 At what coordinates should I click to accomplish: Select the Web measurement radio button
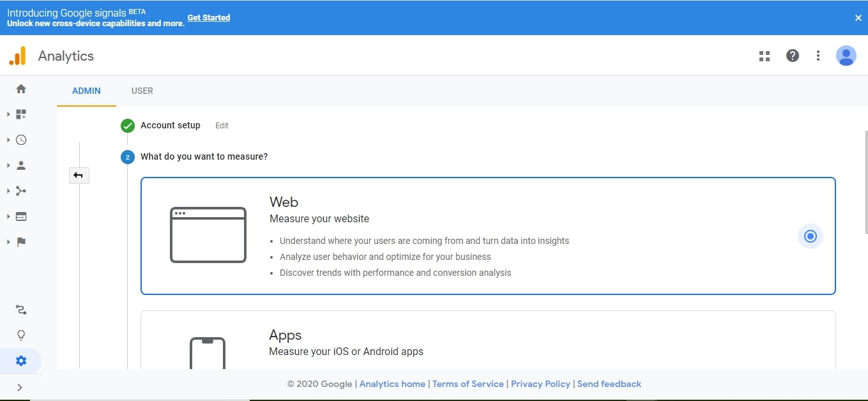[810, 236]
